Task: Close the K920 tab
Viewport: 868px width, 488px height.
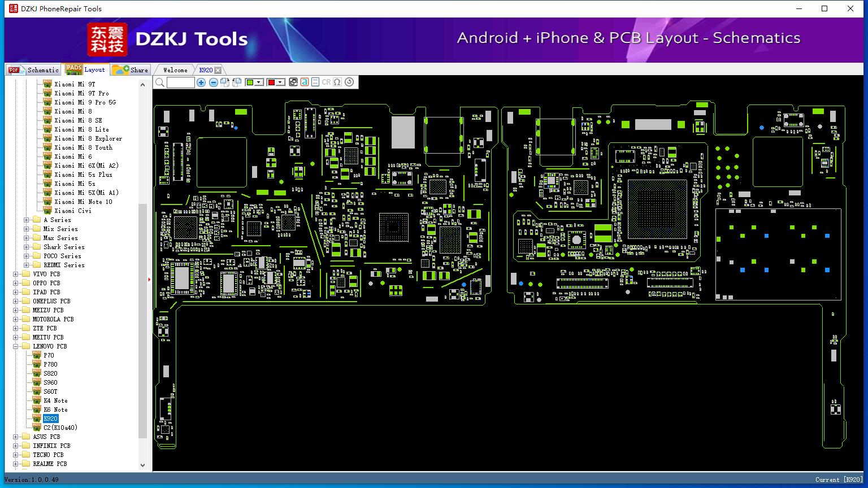Action: pyautogui.click(x=218, y=71)
